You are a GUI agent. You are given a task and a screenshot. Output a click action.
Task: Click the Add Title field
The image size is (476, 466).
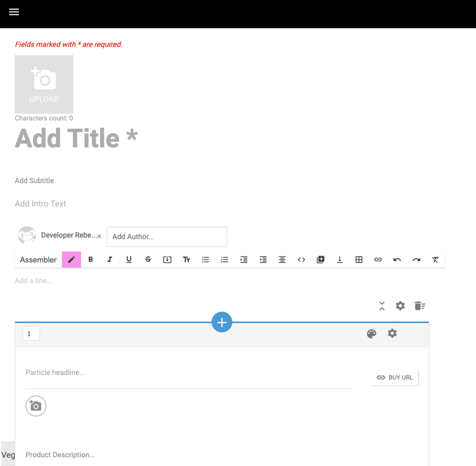pos(76,138)
